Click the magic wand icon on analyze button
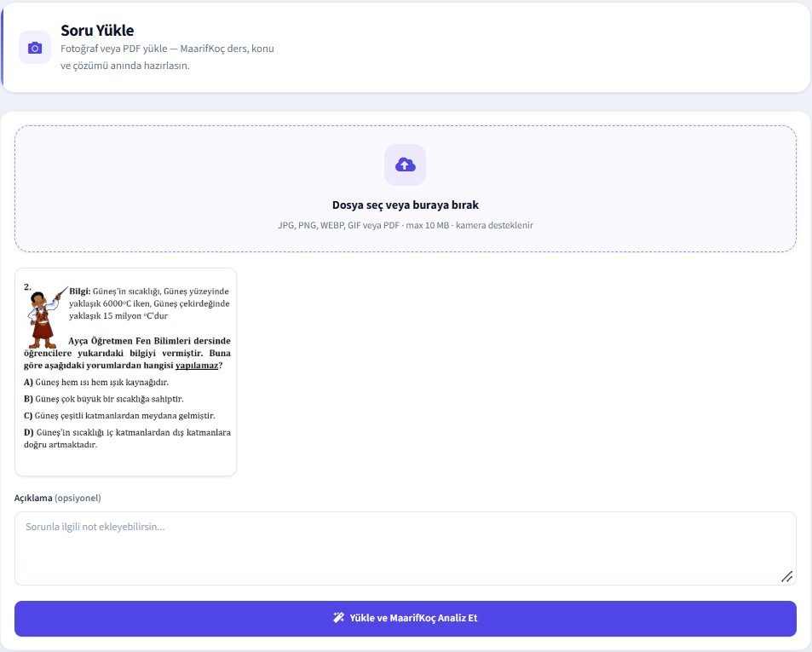 (338, 617)
